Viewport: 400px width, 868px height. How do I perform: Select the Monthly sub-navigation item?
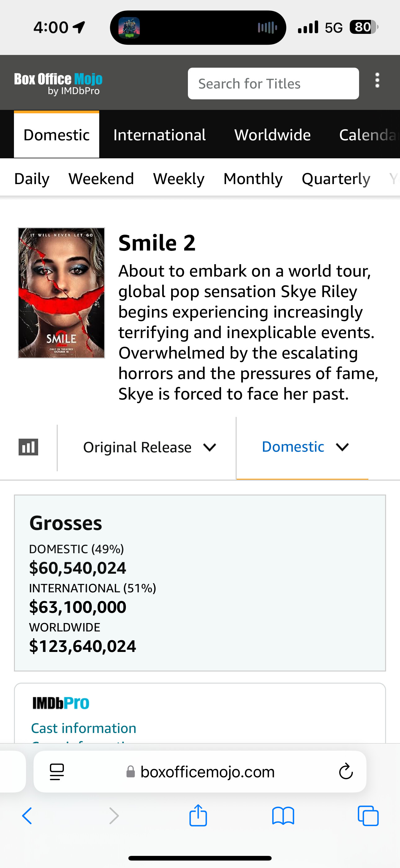253,179
